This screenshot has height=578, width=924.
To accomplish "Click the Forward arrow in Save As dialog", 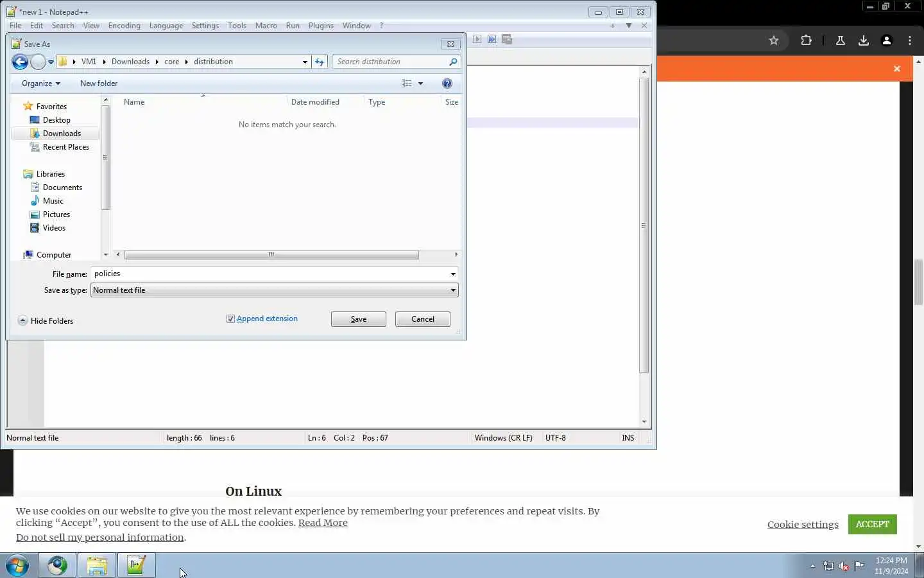I will click(x=38, y=62).
